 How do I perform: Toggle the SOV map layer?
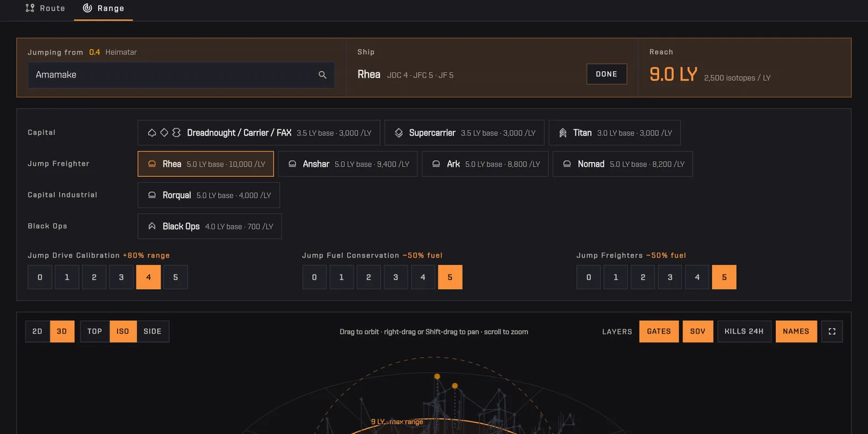[698, 331]
